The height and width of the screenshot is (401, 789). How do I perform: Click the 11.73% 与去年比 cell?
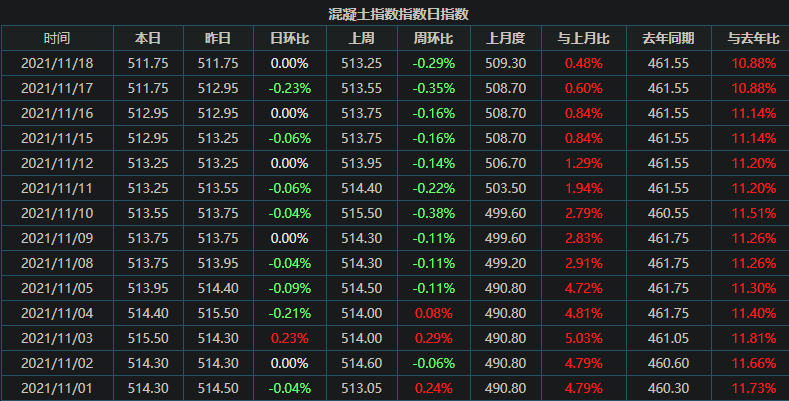753,388
